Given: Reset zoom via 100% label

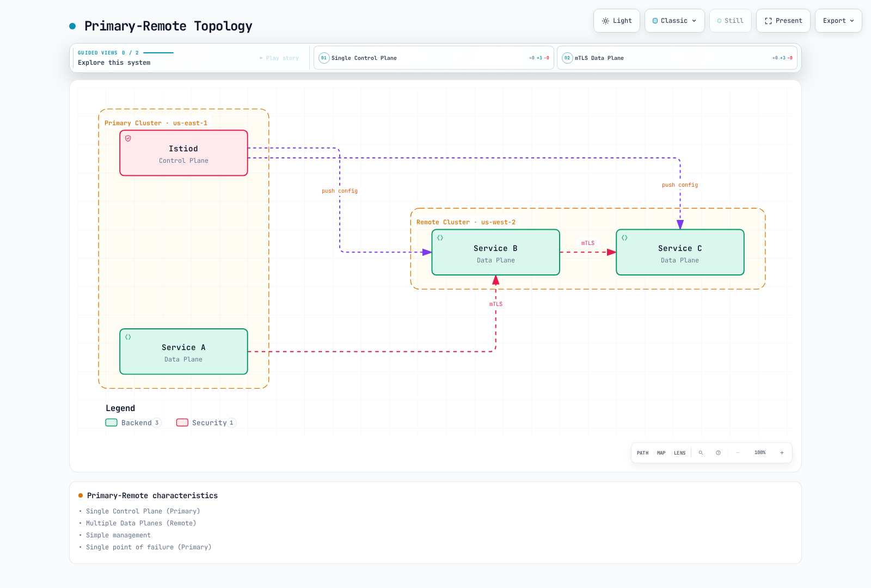Looking at the screenshot, I should (x=760, y=453).
